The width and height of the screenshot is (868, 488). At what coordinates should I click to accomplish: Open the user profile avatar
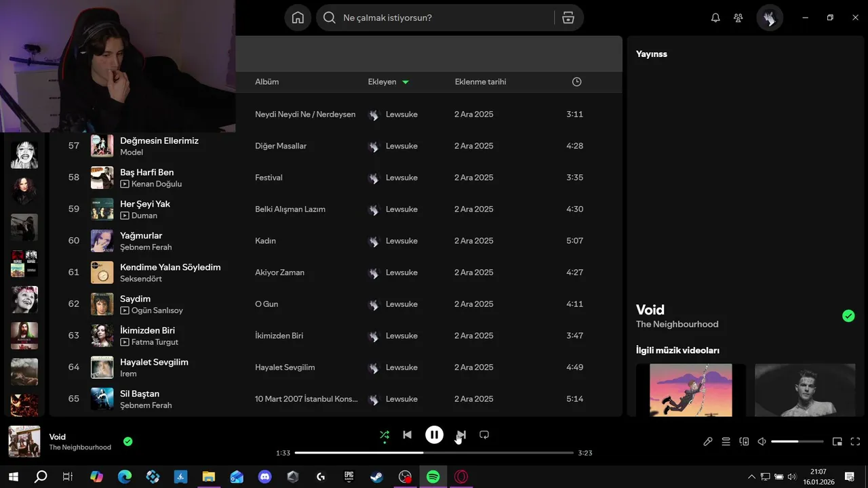[770, 18]
